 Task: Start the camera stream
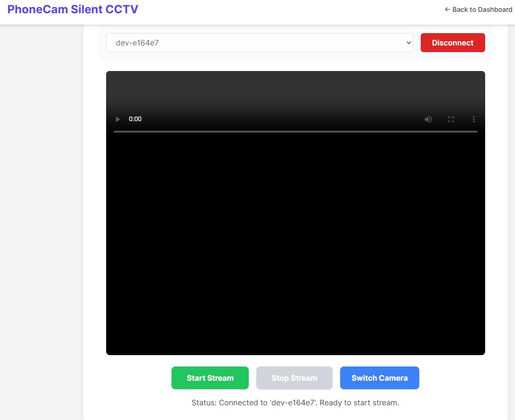pyautogui.click(x=210, y=377)
